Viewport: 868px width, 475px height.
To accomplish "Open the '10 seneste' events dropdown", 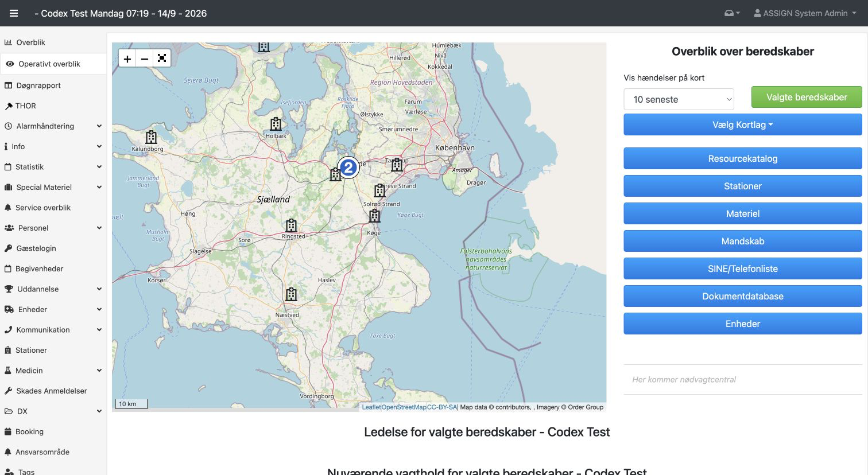I will [x=679, y=99].
